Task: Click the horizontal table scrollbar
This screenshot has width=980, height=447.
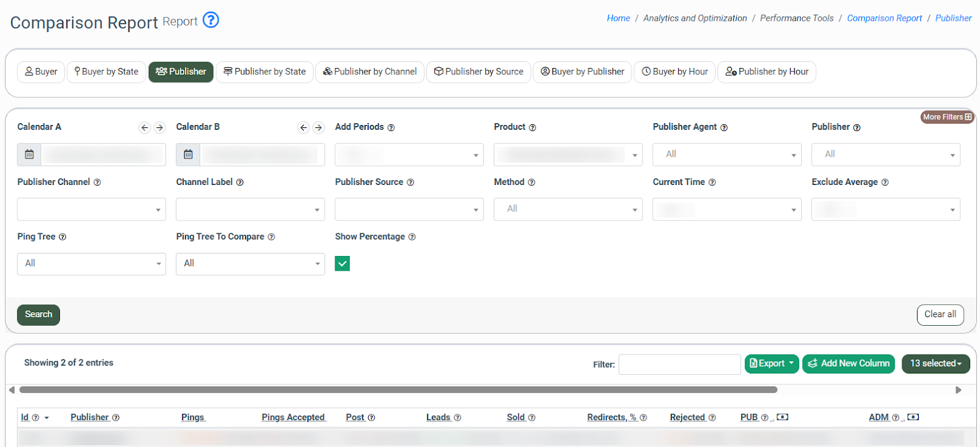Action: [398, 390]
